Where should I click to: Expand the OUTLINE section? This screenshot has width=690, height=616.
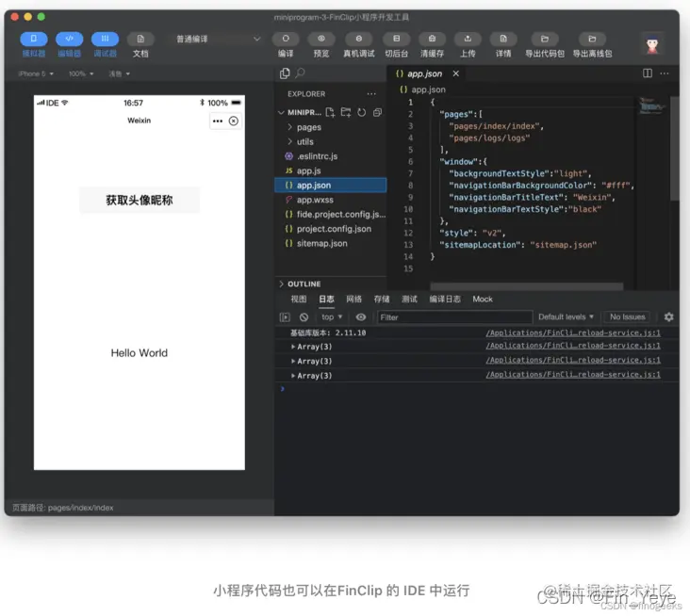331,284
